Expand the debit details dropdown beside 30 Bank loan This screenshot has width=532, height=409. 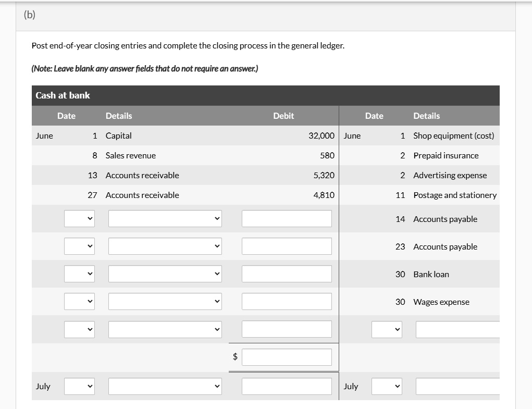click(x=165, y=274)
